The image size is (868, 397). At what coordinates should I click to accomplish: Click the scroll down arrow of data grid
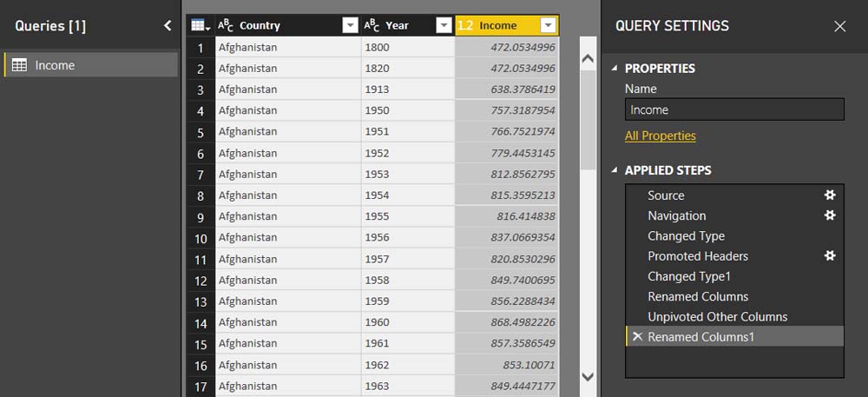point(588,377)
